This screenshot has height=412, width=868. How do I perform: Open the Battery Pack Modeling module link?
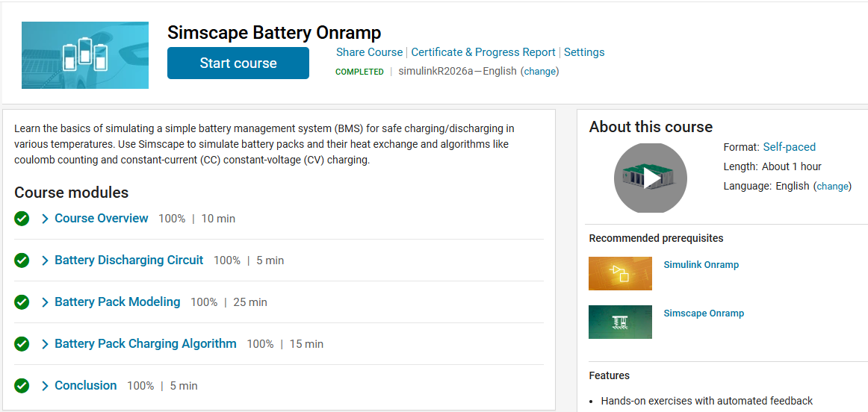tap(117, 302)
